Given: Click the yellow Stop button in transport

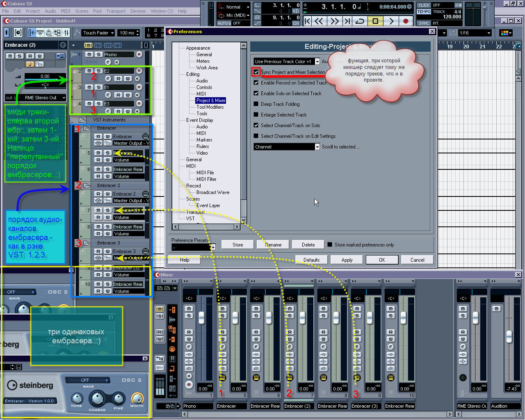Looking at the screenshot, I should click(375, 21).
